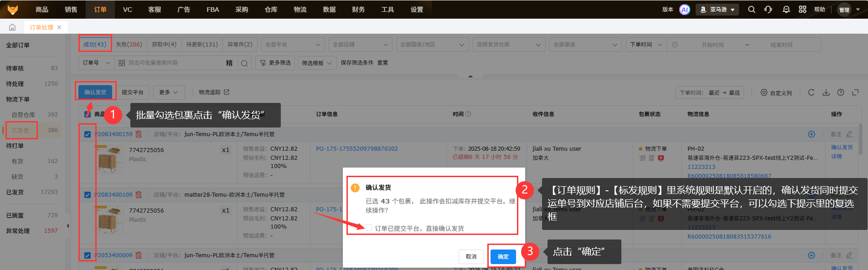Open the 物流 top menu
Viewport: 868px width, 270px height.
300,10
